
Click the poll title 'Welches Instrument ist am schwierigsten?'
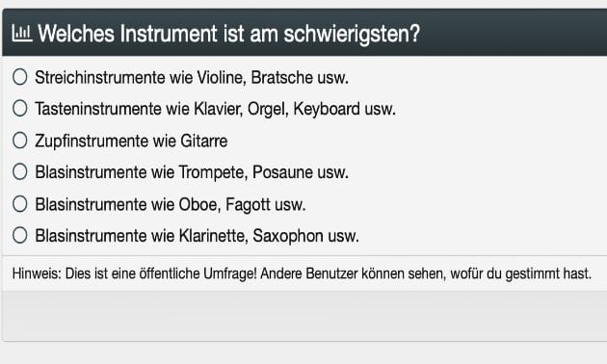228,34
